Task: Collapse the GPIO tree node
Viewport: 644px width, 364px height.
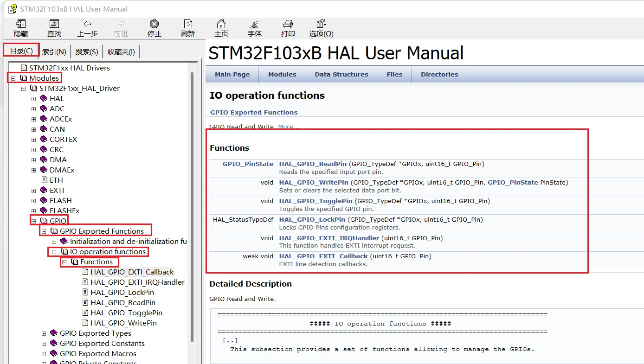Action: tap(33, 221)
